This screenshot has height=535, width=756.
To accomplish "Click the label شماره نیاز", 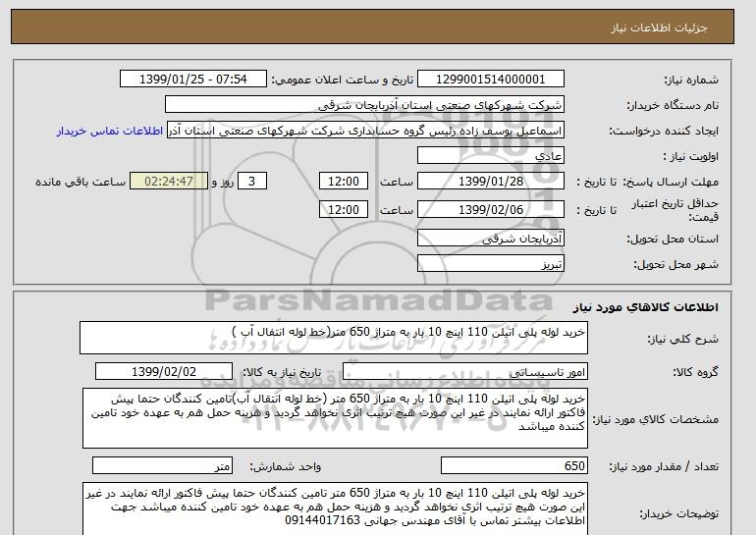I will point(691,80).
